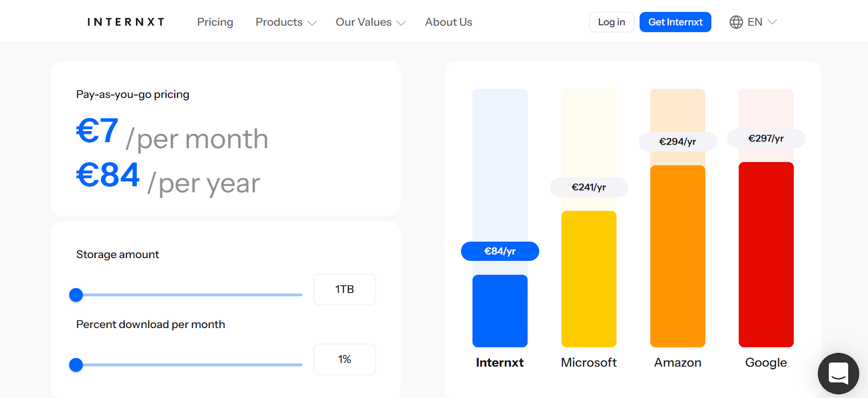Click the €297/yr Google price label
The width and height of the screenshot is (868, 398).
click(766, 138)
